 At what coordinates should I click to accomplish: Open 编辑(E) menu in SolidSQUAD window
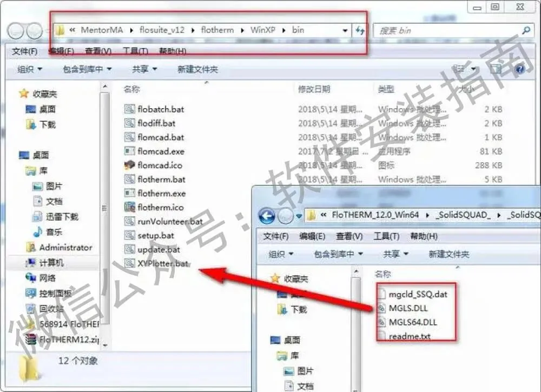tap(312, 236)
